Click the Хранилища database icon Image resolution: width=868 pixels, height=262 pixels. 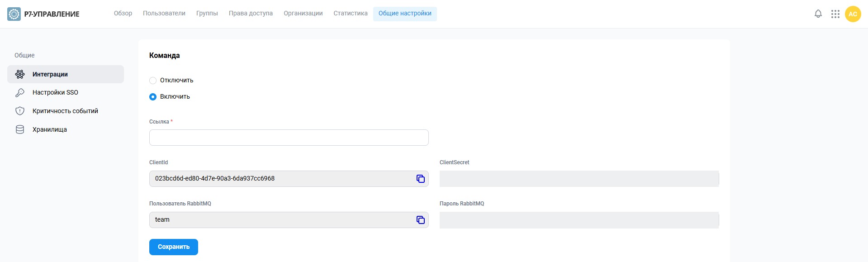click(20, 129)
